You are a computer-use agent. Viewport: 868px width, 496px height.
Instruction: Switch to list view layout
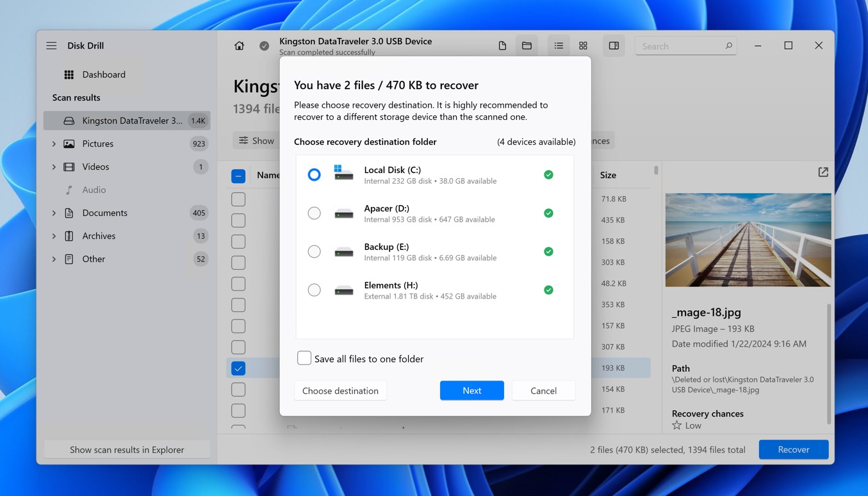[559, 45]
